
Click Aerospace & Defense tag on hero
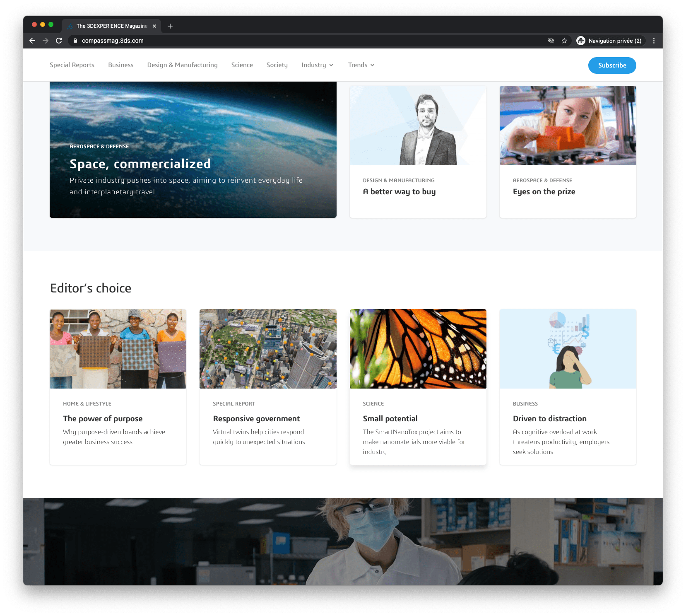click(x=99, y=147)
